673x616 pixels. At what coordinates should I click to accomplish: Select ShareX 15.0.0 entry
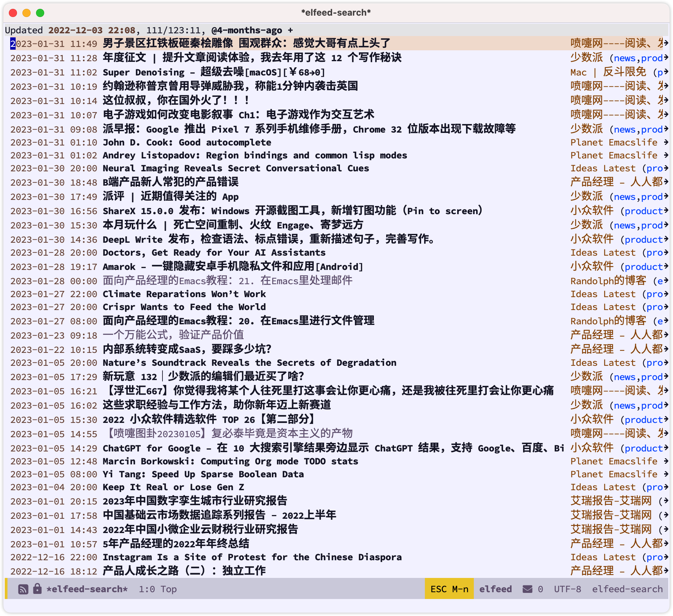[x=293, y=211]
